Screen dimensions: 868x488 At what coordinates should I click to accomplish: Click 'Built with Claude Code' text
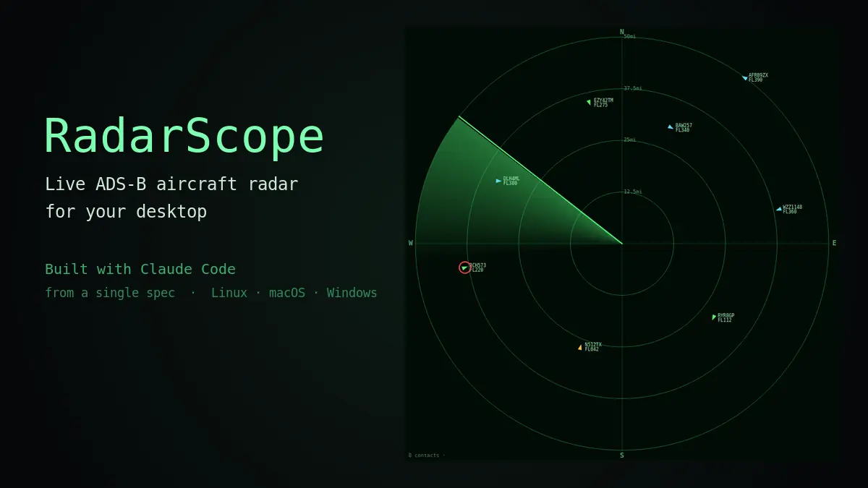click(x=140, y=269)
